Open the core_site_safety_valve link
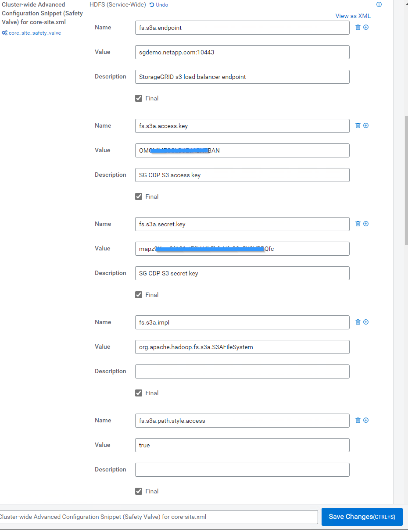The image size is (408, 532). pos(34,33)
